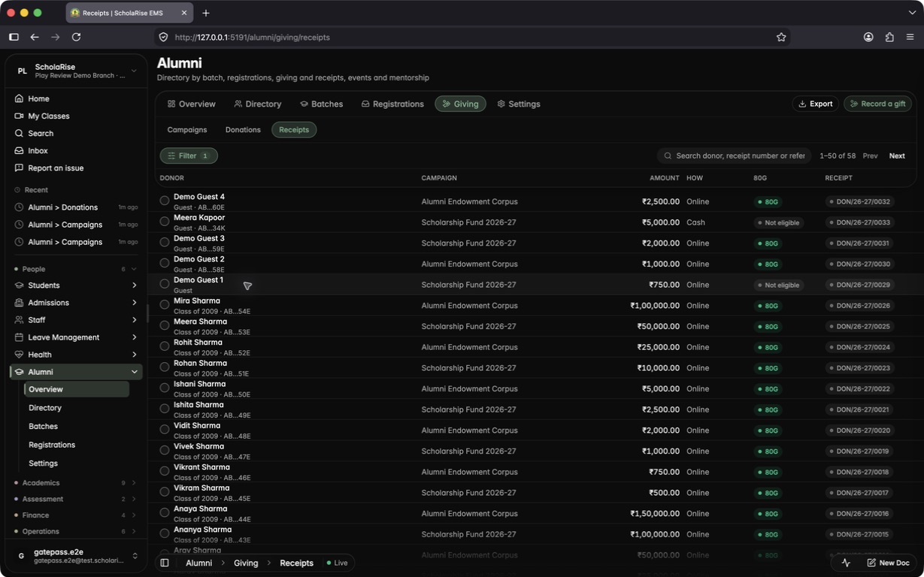Open the browser account profile icon
This screenshot has width=924, height=577.
point(868,37)
